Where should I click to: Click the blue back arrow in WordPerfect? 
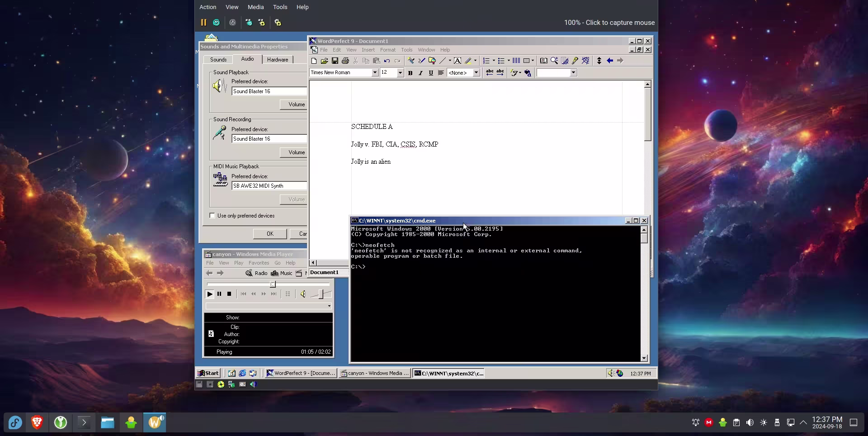point(610,61)
